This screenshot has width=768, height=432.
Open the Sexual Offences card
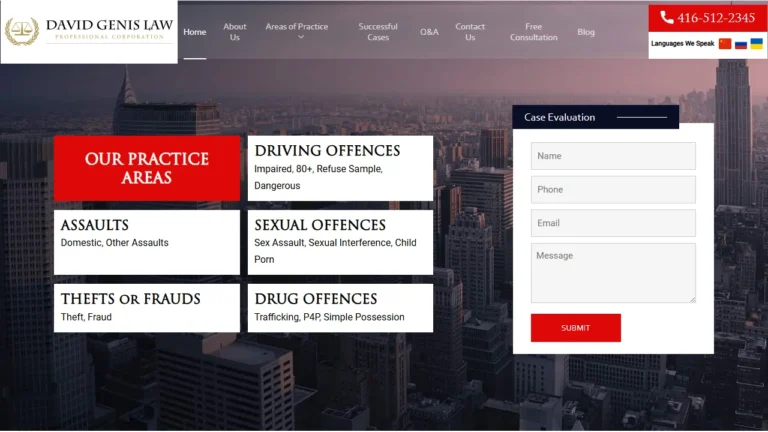point(340,242)
